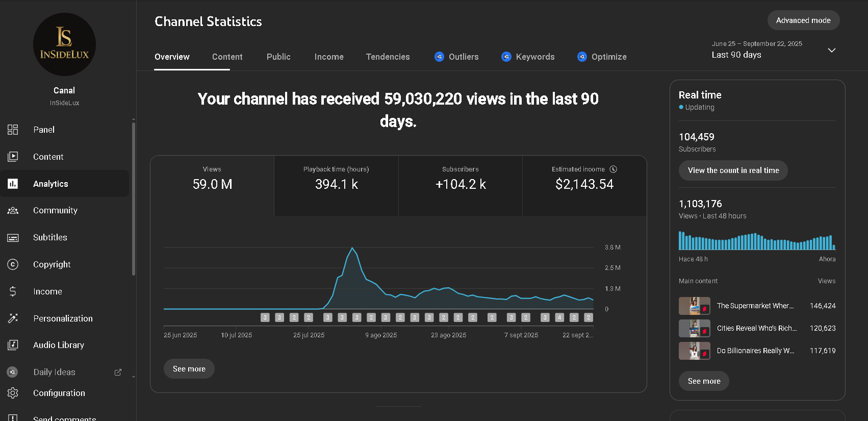The width and height of the screenshot is (868, 421).
Task: Select the Subscribers metric card
Action: (461, 185)
